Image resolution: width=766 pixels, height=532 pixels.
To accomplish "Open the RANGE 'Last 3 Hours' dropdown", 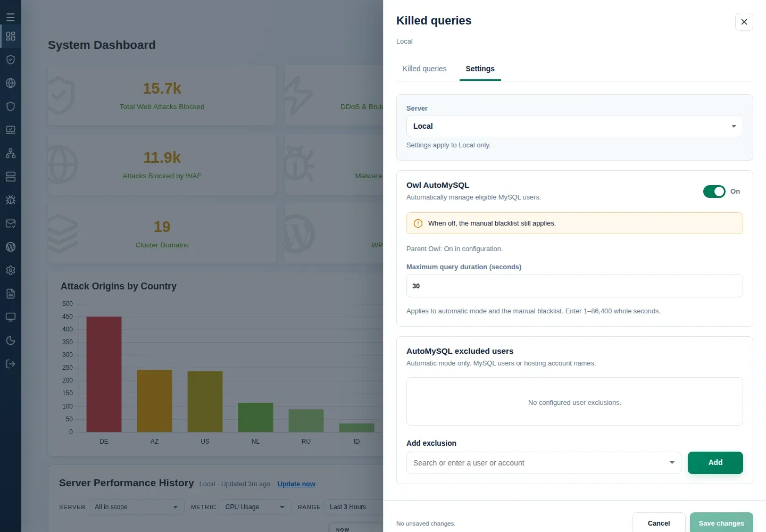I will [x=353, y=507].
